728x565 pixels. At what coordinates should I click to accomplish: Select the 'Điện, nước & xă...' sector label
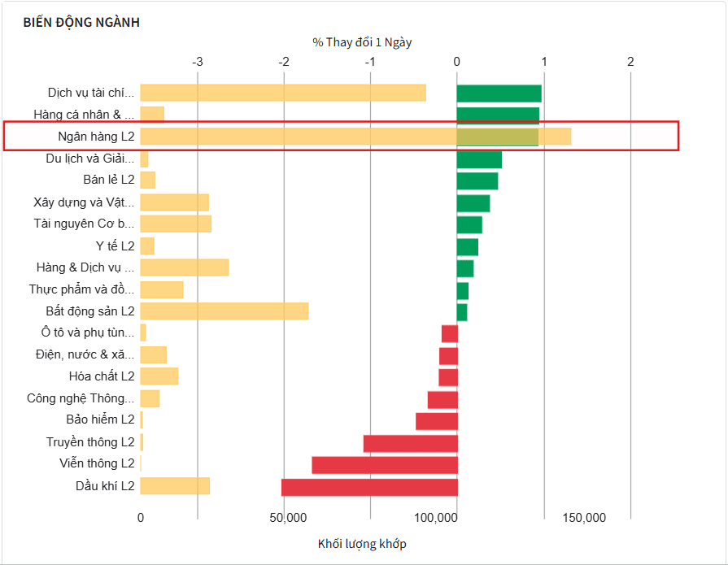85,354
